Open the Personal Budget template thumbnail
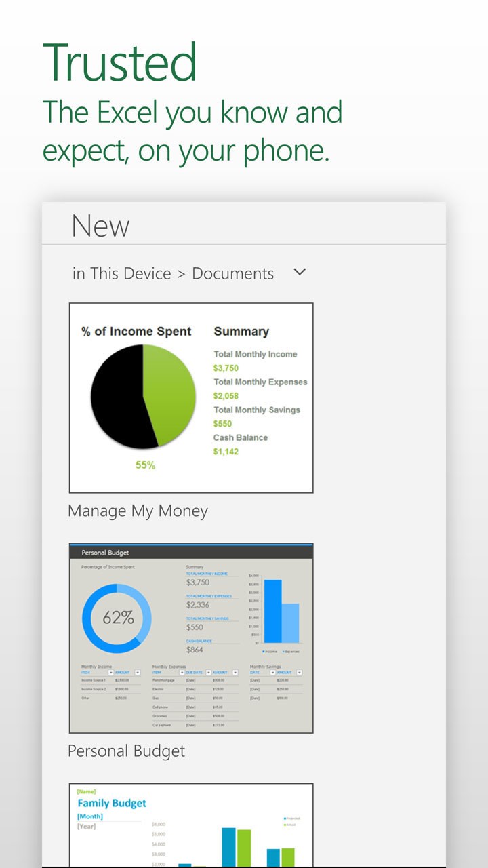This screenshot has height=868, width=488. [191, 638]
